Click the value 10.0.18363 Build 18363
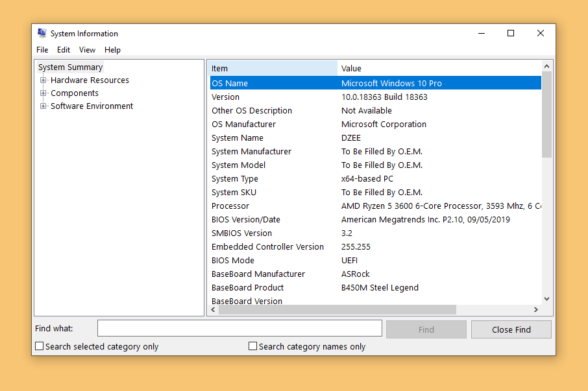 tap(384, 97)
